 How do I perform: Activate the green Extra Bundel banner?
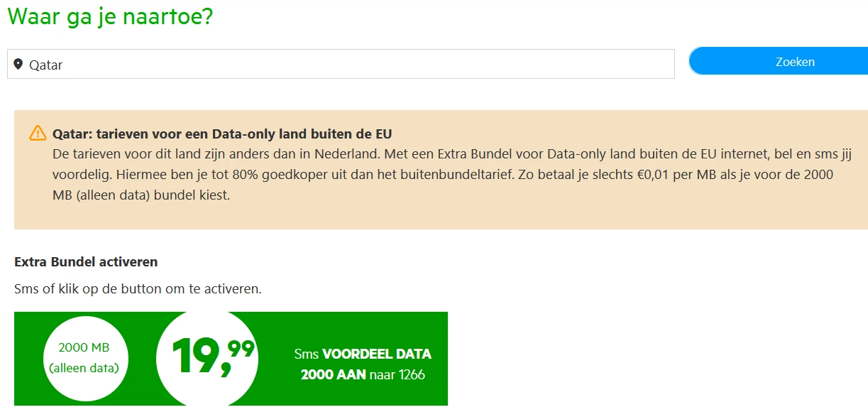(x=231, y=359)
